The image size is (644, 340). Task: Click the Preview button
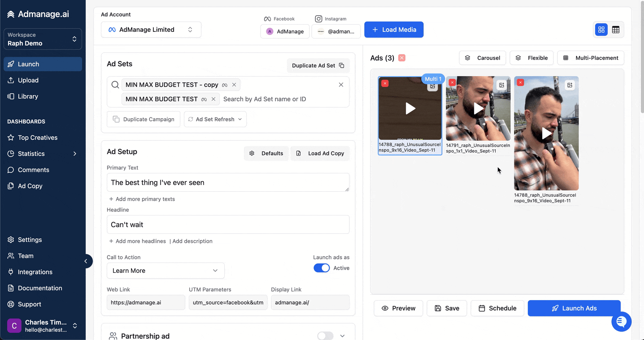(398, 308)
